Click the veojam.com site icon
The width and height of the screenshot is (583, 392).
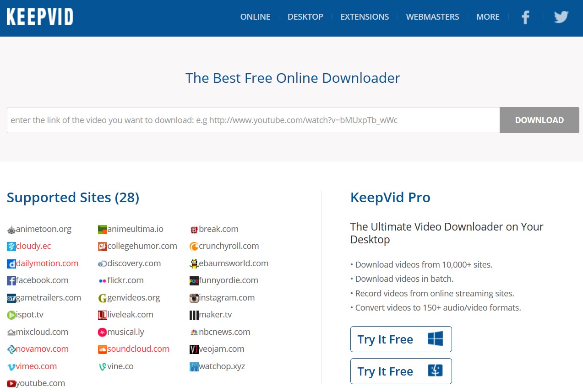194,349
